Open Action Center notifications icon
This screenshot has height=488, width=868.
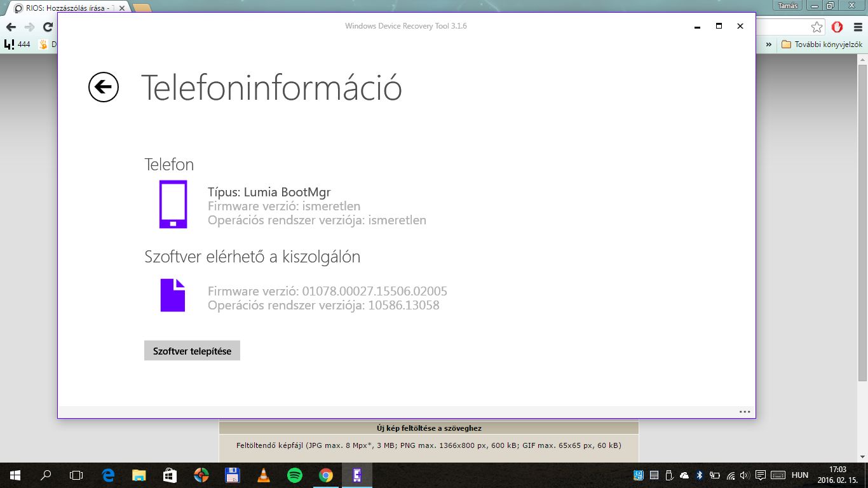click(760, 475)
